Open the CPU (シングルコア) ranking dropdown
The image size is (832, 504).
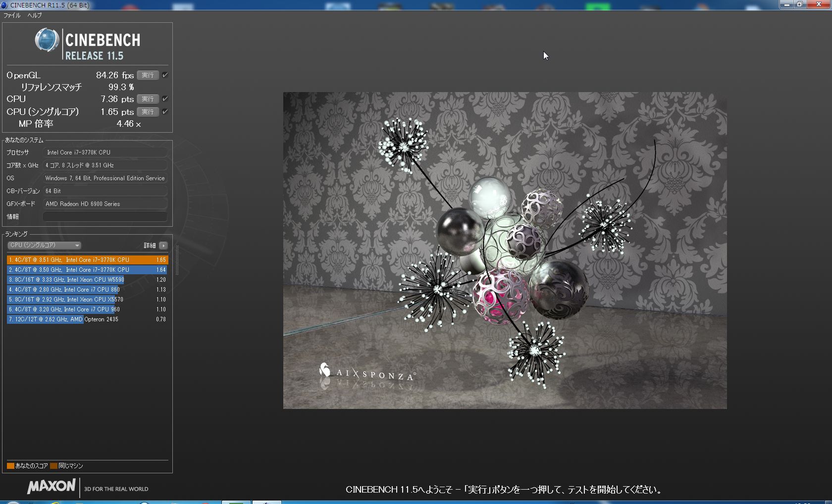click(44, 246)
